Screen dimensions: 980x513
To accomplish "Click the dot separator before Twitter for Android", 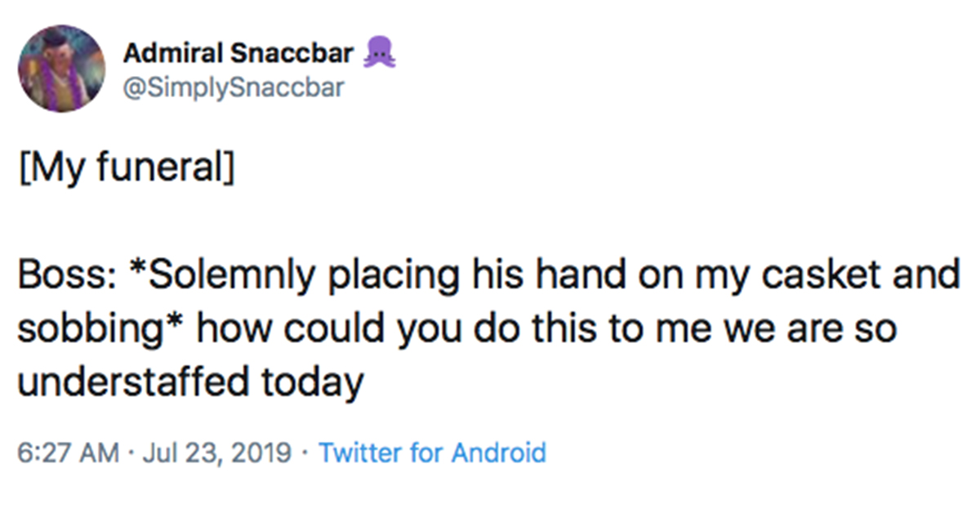I will (x=304, y=453).
